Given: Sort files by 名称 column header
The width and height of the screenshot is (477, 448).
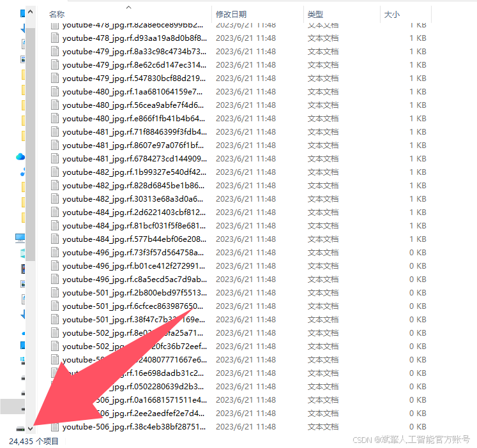Looking at the screenshot, I should point(57,14).
